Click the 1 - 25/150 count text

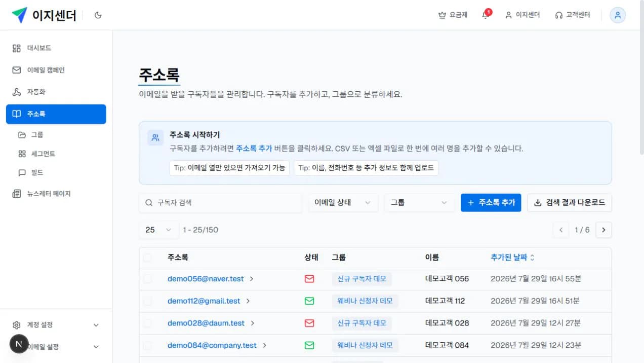(x=200, y=230)
